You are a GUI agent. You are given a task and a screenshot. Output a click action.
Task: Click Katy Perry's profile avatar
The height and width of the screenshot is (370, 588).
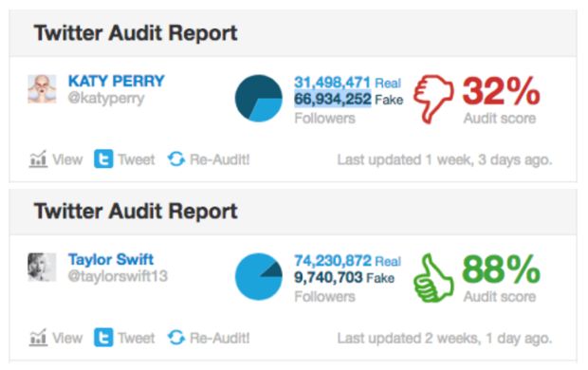point(42,89)
